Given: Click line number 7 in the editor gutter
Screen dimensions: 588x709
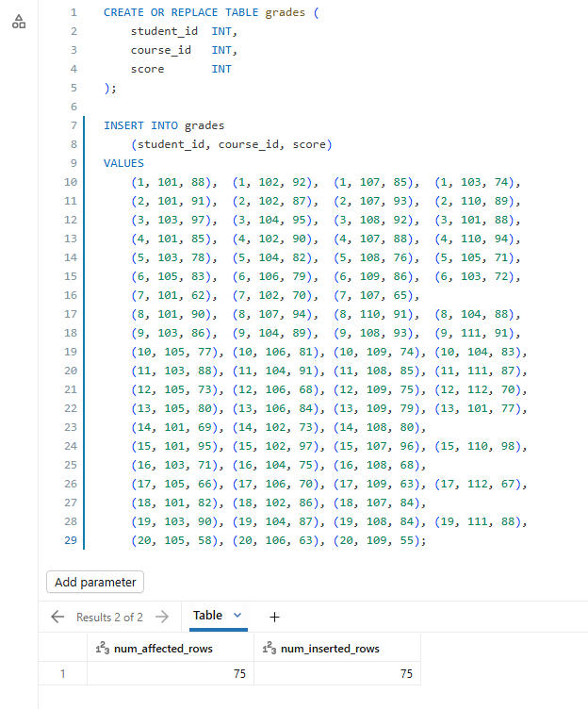Looking at the screenshot, I should [x=73, y=125].
